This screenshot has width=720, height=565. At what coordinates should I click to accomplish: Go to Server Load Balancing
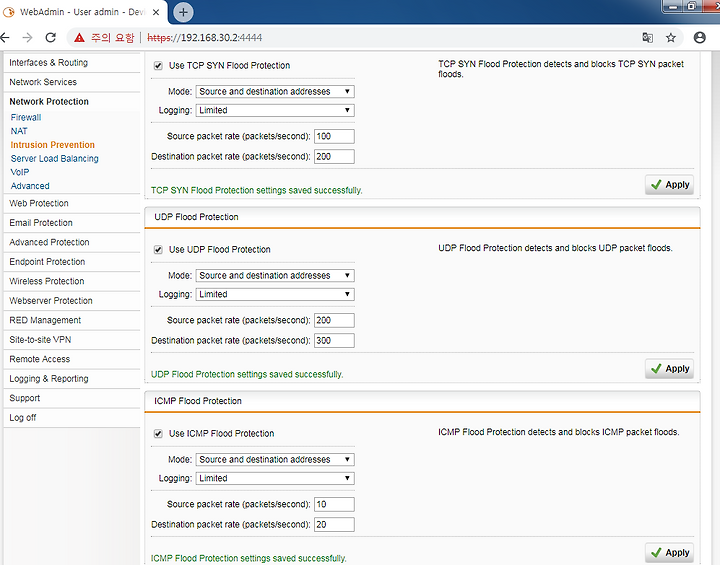[54, 159]
